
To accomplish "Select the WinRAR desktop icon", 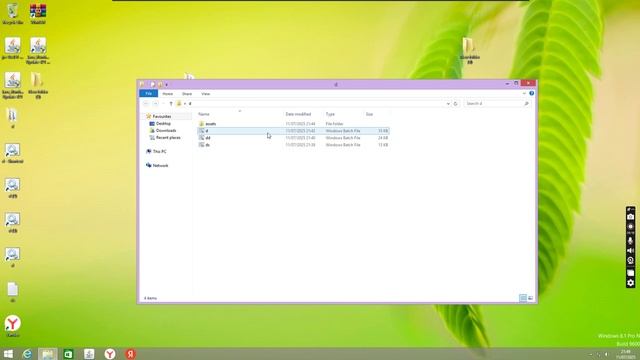I will [38, 13].
